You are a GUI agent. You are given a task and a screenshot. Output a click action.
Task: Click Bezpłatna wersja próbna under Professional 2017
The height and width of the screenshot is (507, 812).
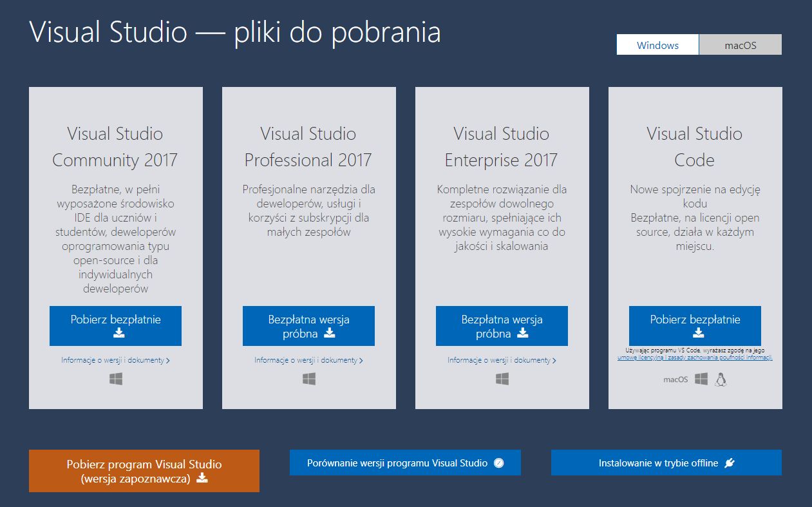[x=308, y=326]
